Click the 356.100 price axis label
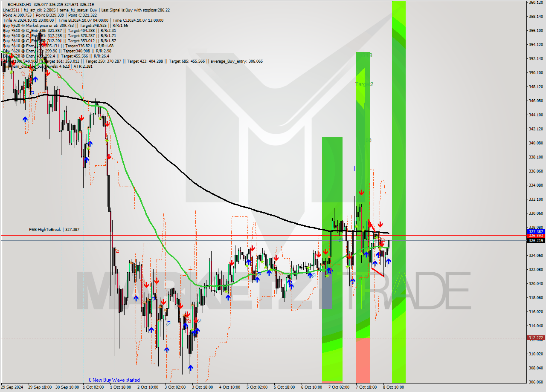The width and height of the screenshot is (546, 392). click(x=536, y=31)
